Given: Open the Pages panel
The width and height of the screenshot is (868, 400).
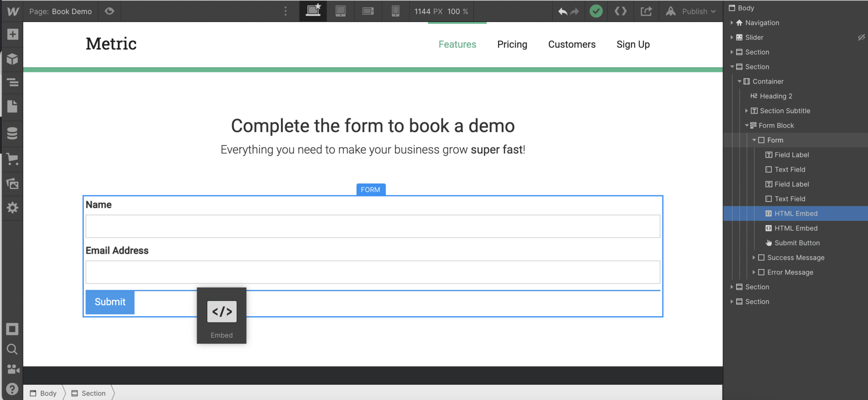Looking at the screenshot, I should [x=12, y=106].
